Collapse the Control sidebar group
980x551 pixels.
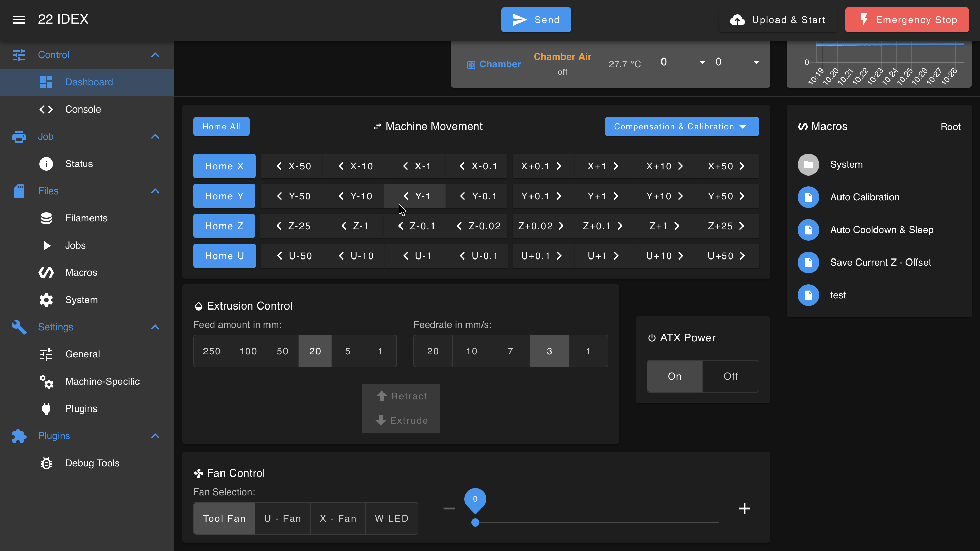(155, 55)
